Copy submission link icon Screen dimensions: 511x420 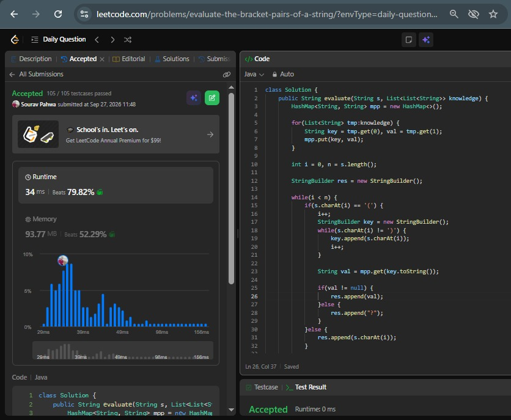pyautogui.click(x=227, y=75)
